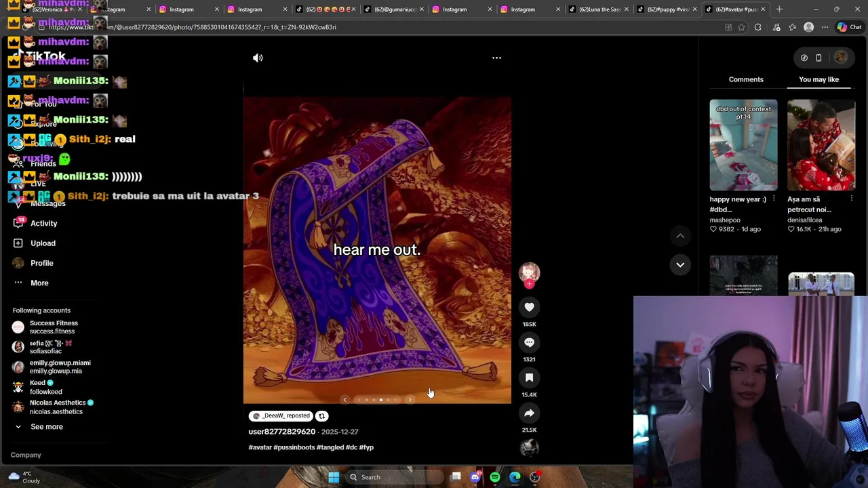This screenshot has height=488, width=868.
Task: Open the Windows Start menu
Action: pyautogui.click(x=334, y=477)
